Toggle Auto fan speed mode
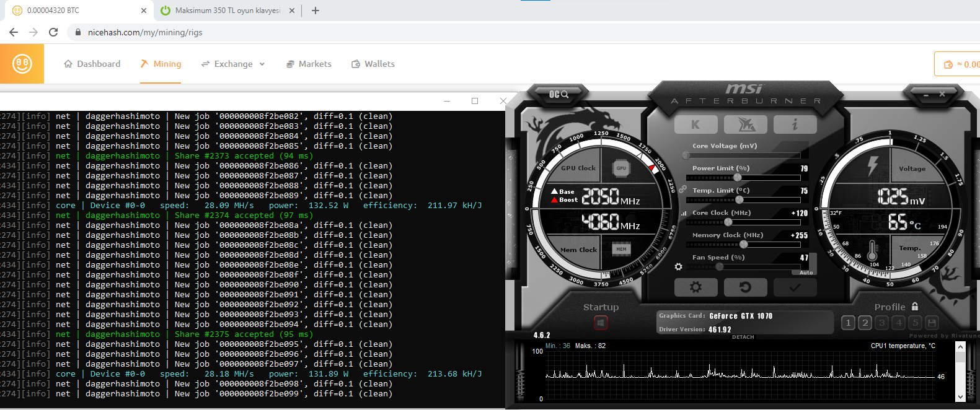The height and width of the screenshot is (410, 980). (806, 273)
